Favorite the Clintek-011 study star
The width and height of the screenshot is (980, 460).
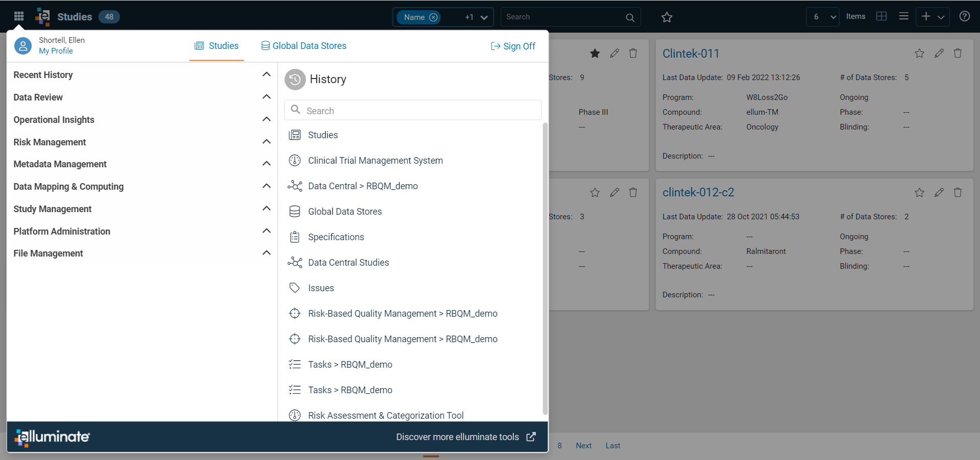[x=919, y=54]
